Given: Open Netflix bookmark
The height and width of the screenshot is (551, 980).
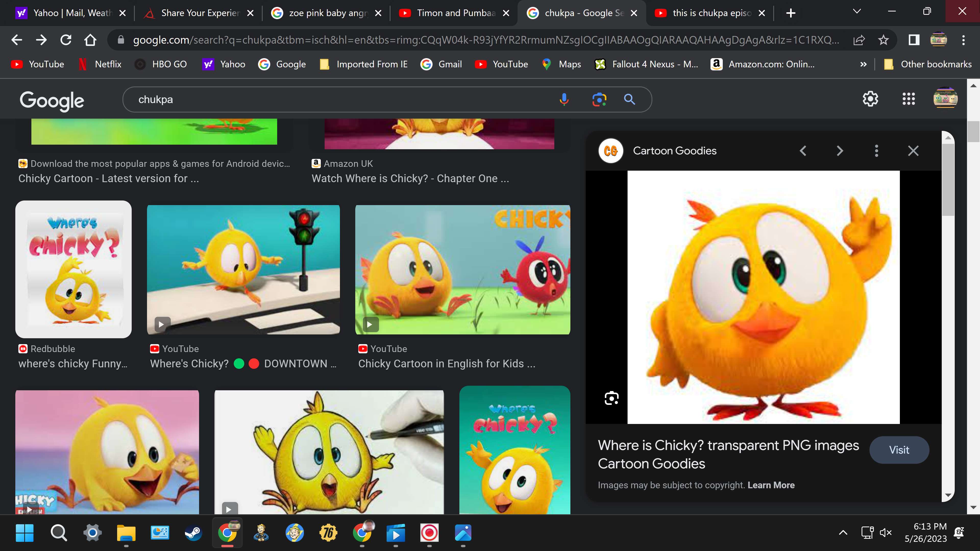Looking at the screenshot, I should click(100, 64).
